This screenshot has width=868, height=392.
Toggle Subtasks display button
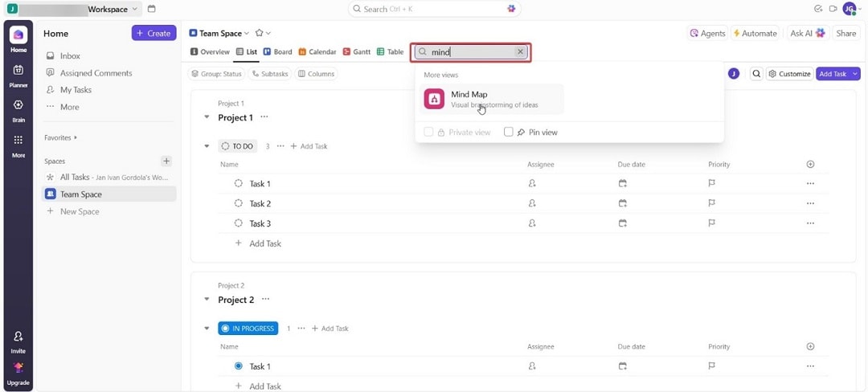(269, 74)
